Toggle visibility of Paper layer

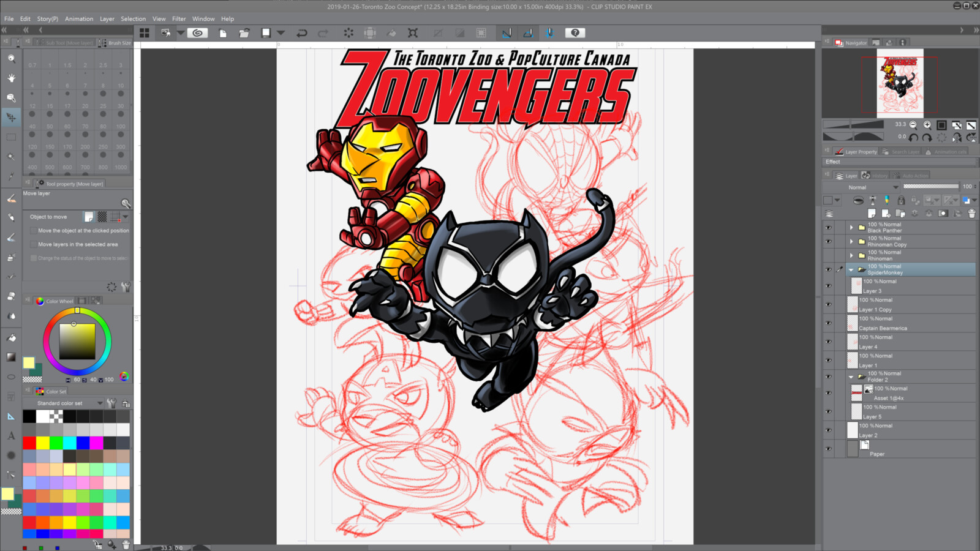(828, 449)
